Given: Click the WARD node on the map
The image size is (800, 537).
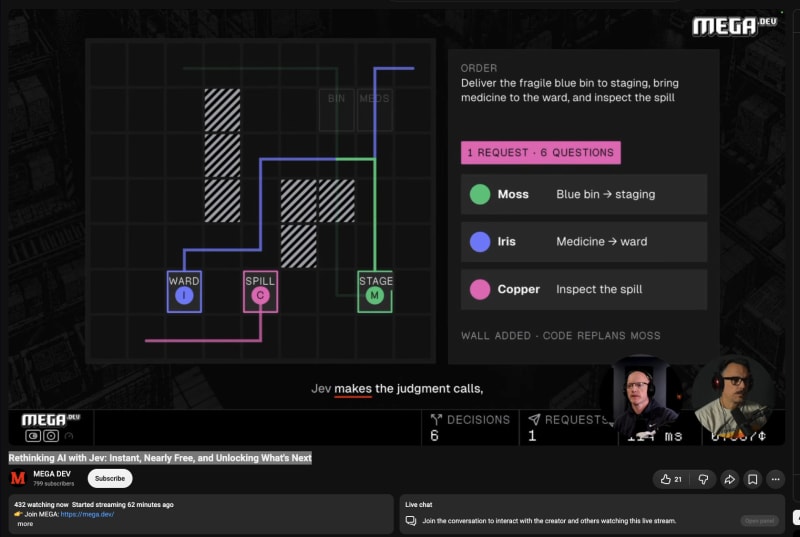Looking at the screenshot, I should [184, 292].
